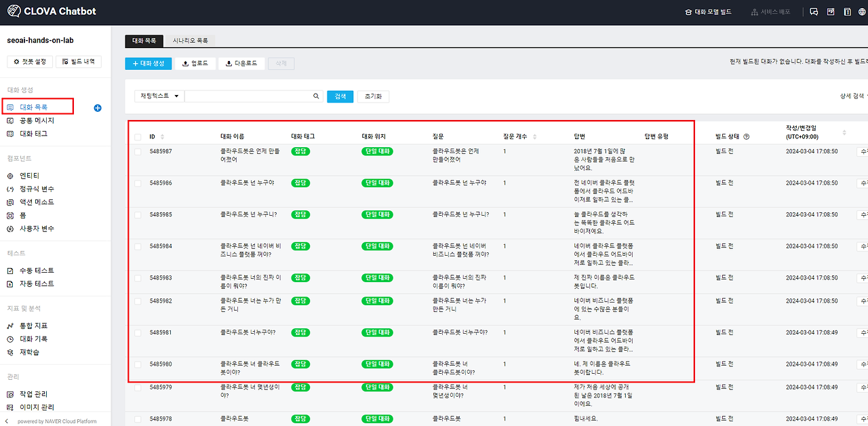This screenshot has height=426, width=868.
Task: Sort by 질문 개수 column arrows
Action: pos(535,137)
